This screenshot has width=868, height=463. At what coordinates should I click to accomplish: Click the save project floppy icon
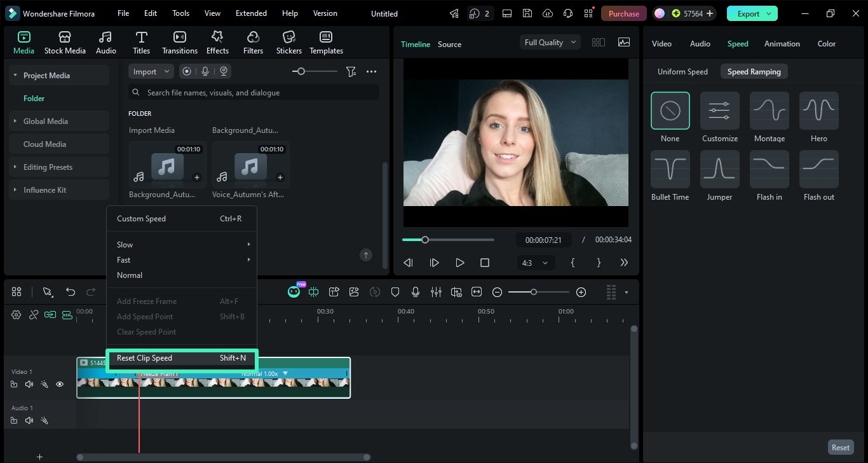click(527, 13)
